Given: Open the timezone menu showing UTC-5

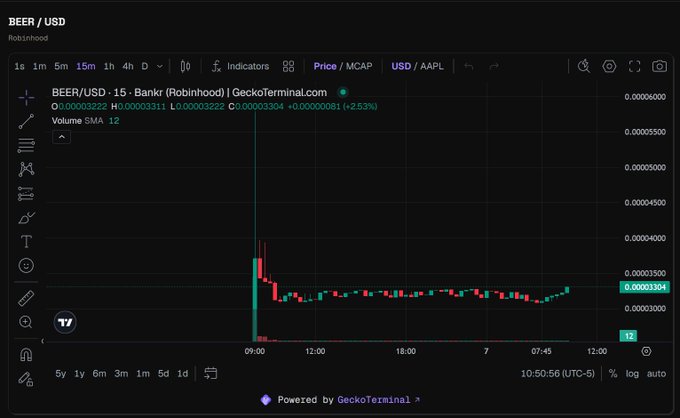Looking at the screenshot, I should point(558,373).
